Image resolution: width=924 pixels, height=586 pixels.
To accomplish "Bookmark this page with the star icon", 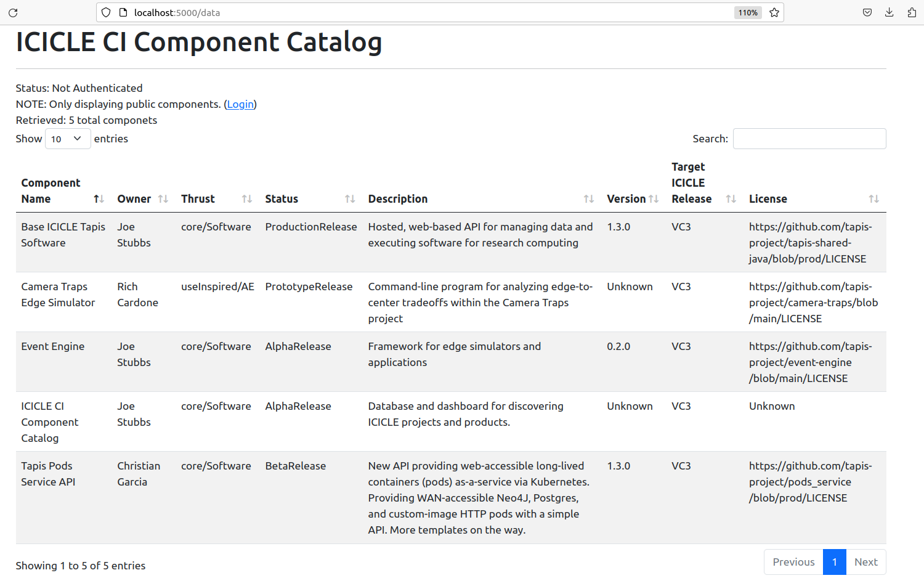I will (x=774, y=12).
